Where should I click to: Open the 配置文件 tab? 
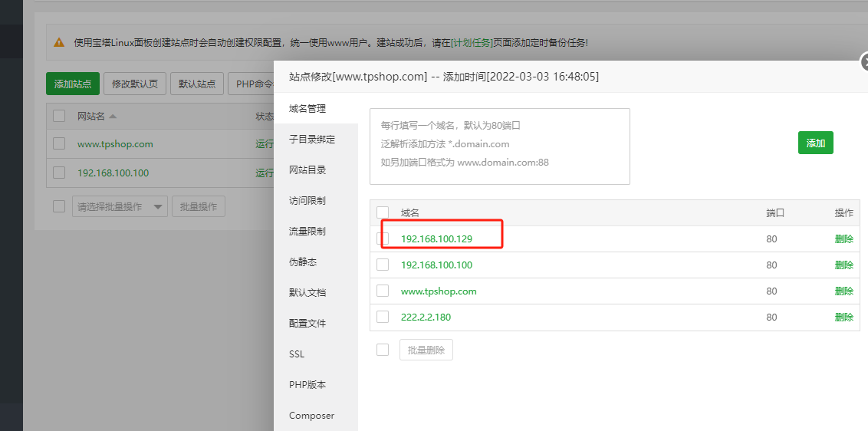click(307, 324)
